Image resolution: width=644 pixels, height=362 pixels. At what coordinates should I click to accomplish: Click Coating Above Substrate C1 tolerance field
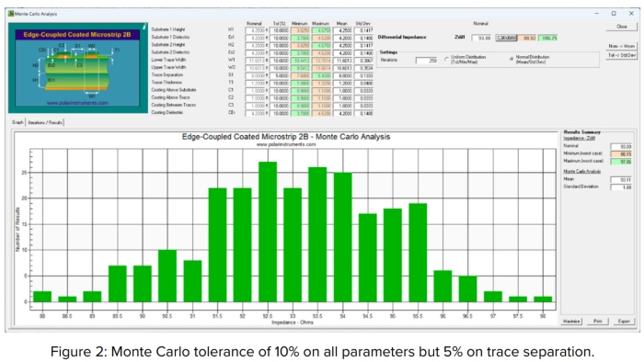(x=280, y=91)
